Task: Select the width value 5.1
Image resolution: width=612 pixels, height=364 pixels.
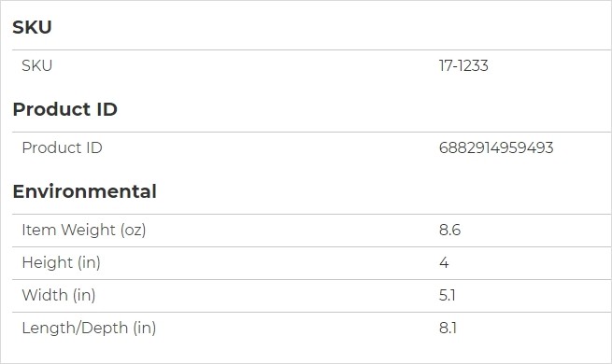Action: pos(448,295)
